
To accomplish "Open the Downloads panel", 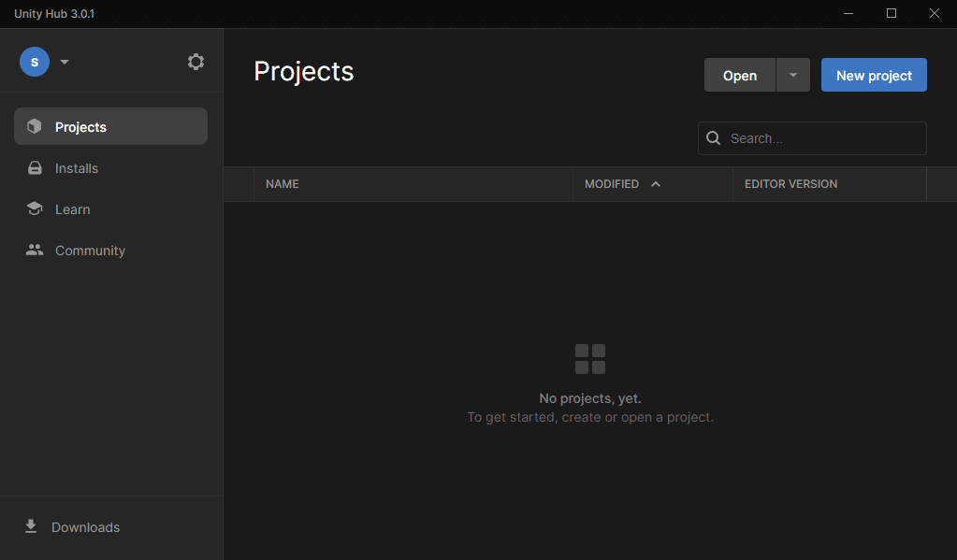I will [x=73, y=527].
